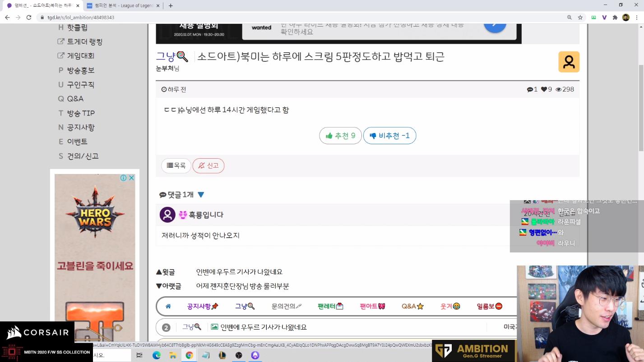Go back using the browser back arrow
Image resolution: width=644 pixels, height=362 pixels.
click(7, 17)
